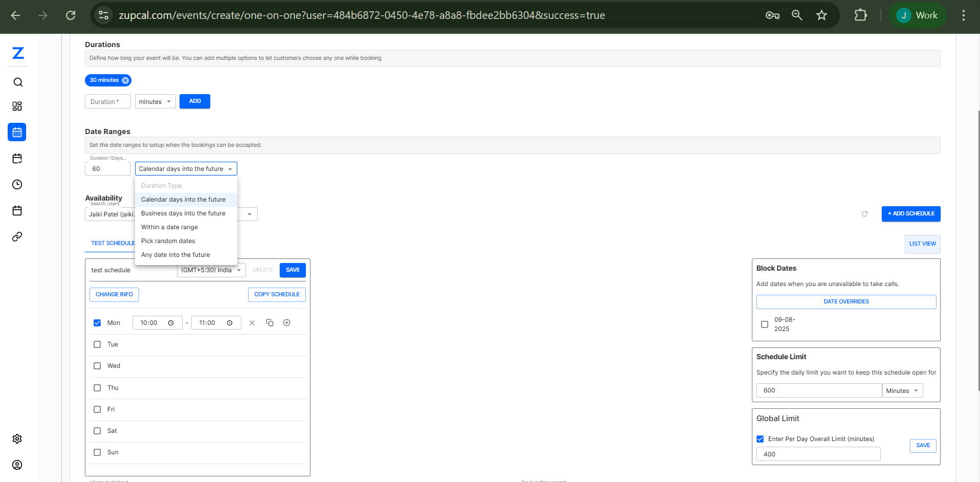Refresh schedules using the reload icon

click(x=864, y=214)
